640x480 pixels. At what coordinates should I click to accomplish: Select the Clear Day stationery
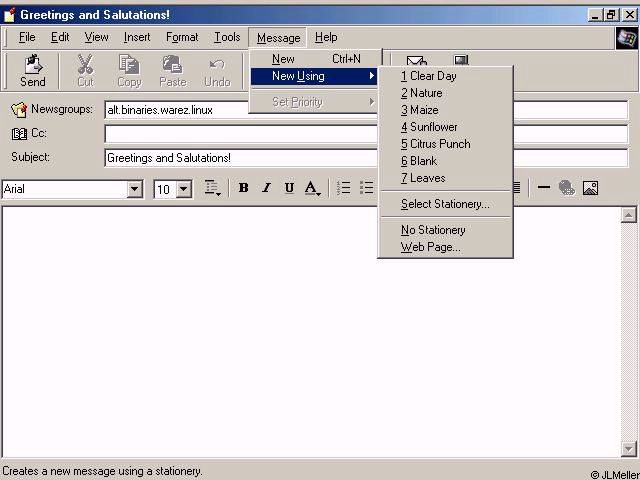click(445, 76)
